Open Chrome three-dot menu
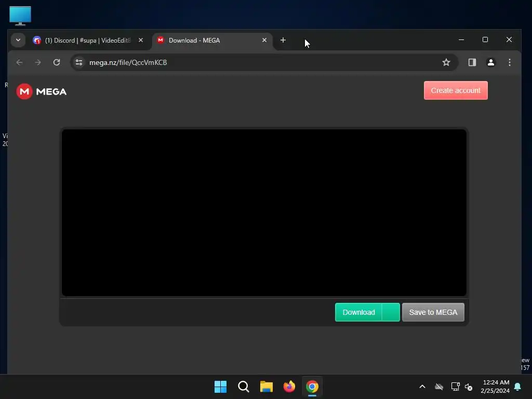This screenshot has width=532, height=399. click(x=509, y=62)
